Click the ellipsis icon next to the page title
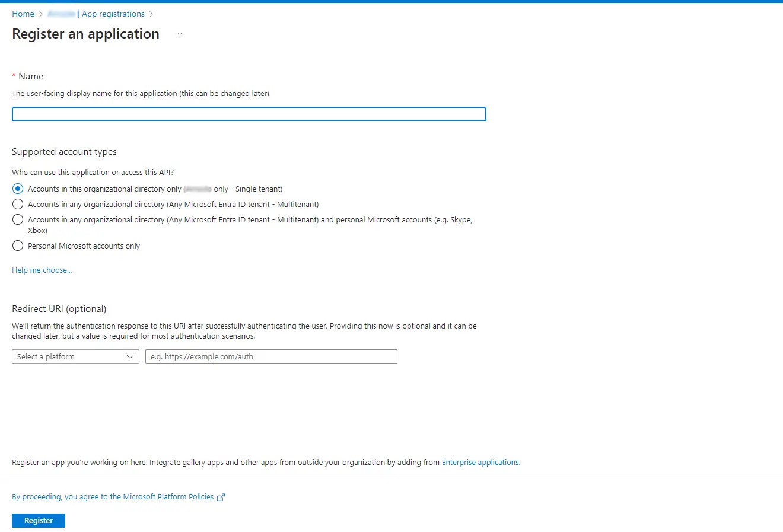 coord(178,34)
